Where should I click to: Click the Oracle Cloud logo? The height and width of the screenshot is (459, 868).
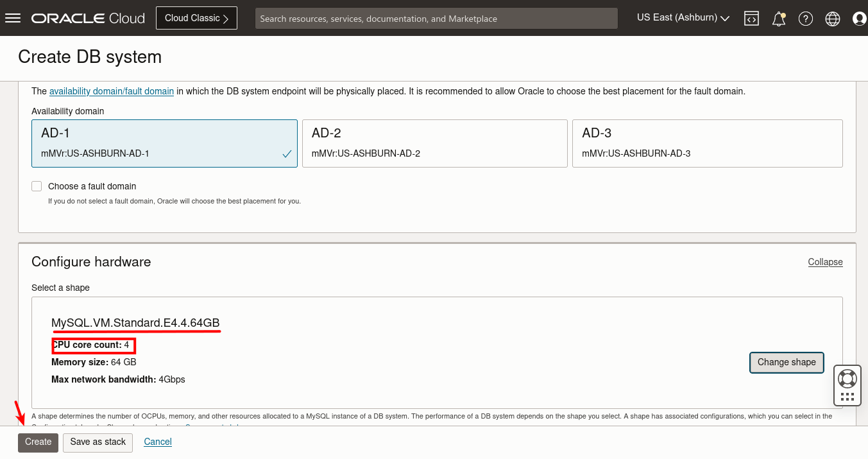click(89, 18)
